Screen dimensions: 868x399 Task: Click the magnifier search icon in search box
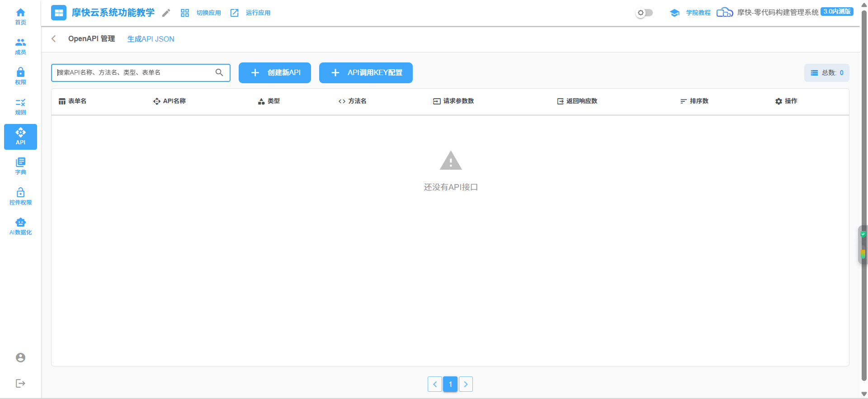coord(219,72)
